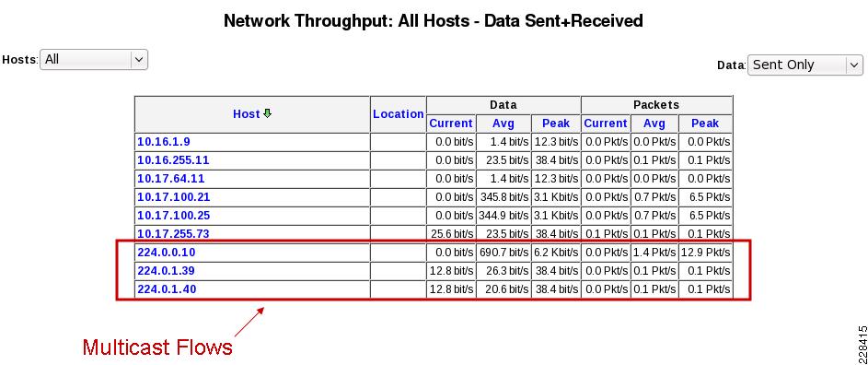Screen dimensions: 868x365
Task: Click the Packets group header cell
Action: pos(656,105)
